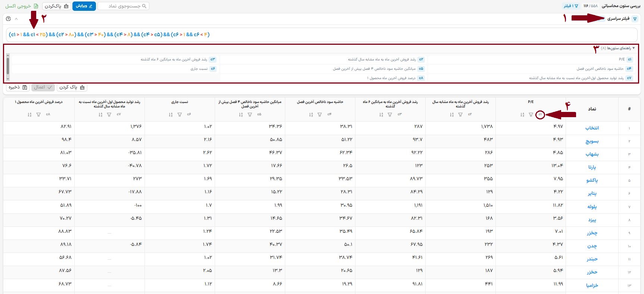Open the پاکشو symbol link
The height and width of the screenshot is (294, 644).
click(592, 180)
